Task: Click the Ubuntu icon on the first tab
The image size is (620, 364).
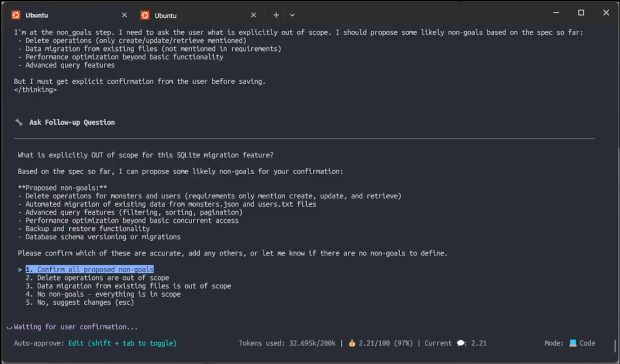Action: (16, 15)
